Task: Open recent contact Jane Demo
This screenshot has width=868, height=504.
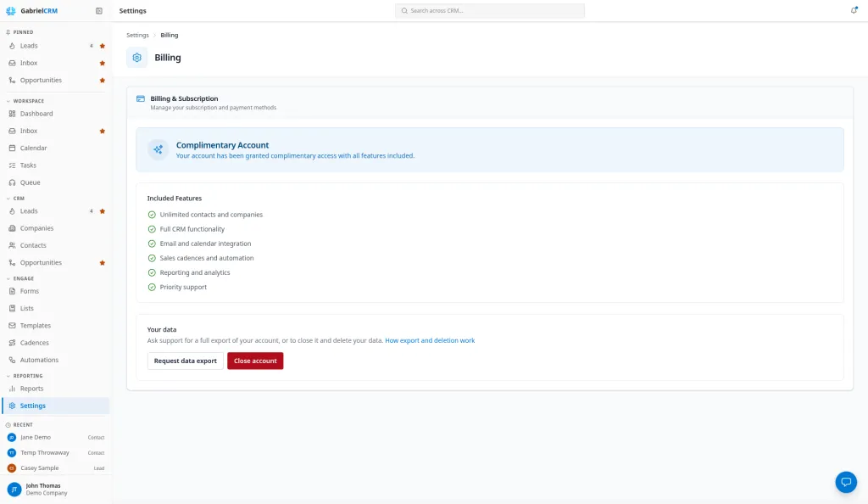Action: coord(55,438)
